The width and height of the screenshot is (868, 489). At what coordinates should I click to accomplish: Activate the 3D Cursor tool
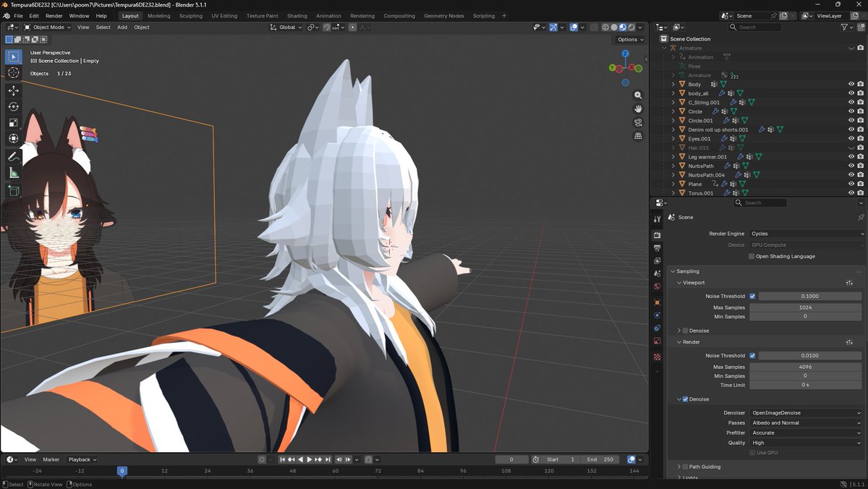pos(13,73)
